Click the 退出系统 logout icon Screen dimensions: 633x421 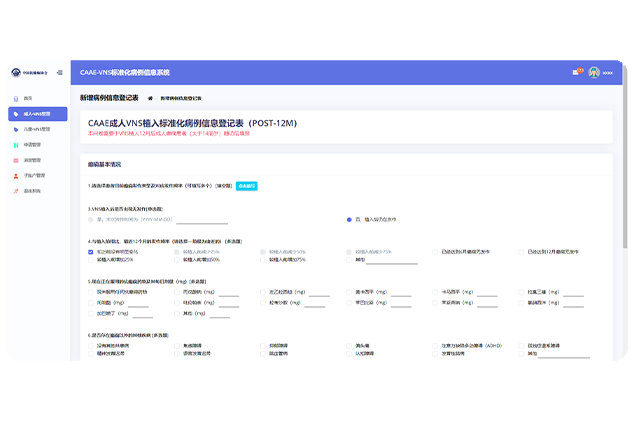click(16, 191)
